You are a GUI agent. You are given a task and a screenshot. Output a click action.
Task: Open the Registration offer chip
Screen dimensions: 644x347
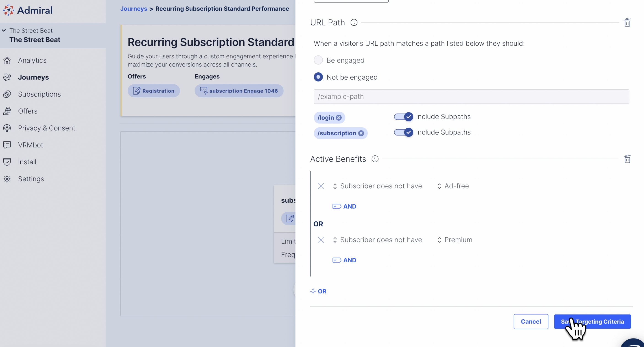154,91
